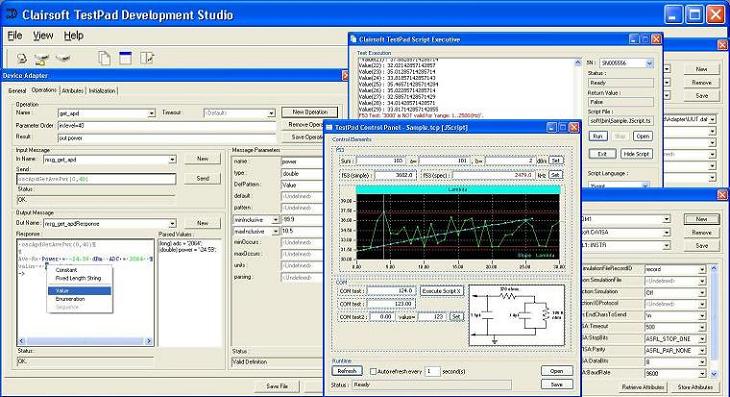Click New beside the In Name field
The width and height of the screenshot is (730, 397).
pos(203,159)
